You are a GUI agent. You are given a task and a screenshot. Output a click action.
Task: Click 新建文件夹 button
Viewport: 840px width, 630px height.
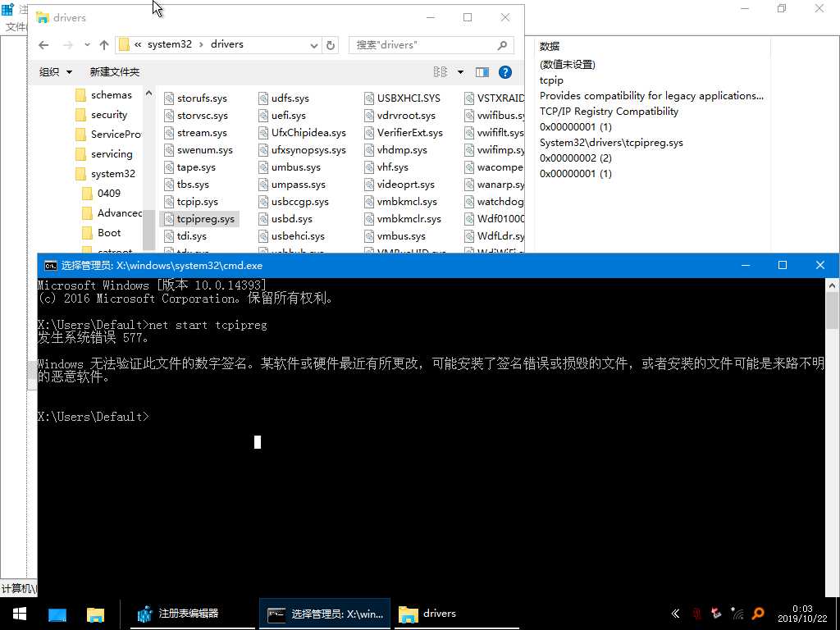115,72
